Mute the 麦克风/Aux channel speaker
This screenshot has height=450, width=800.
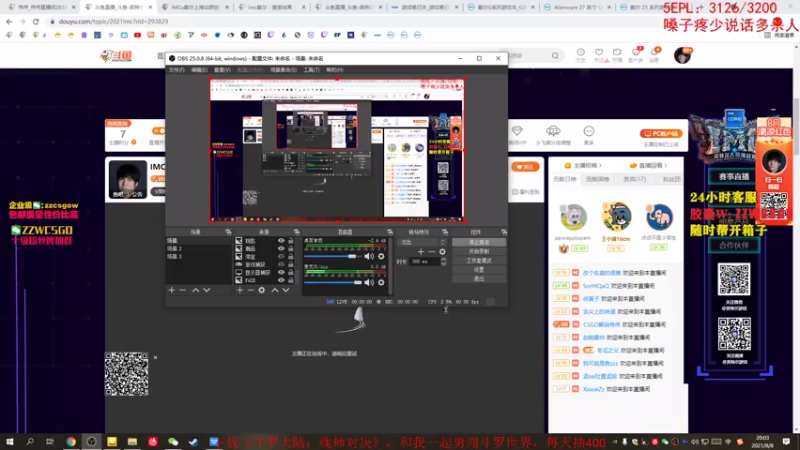[x=369, y=283]
